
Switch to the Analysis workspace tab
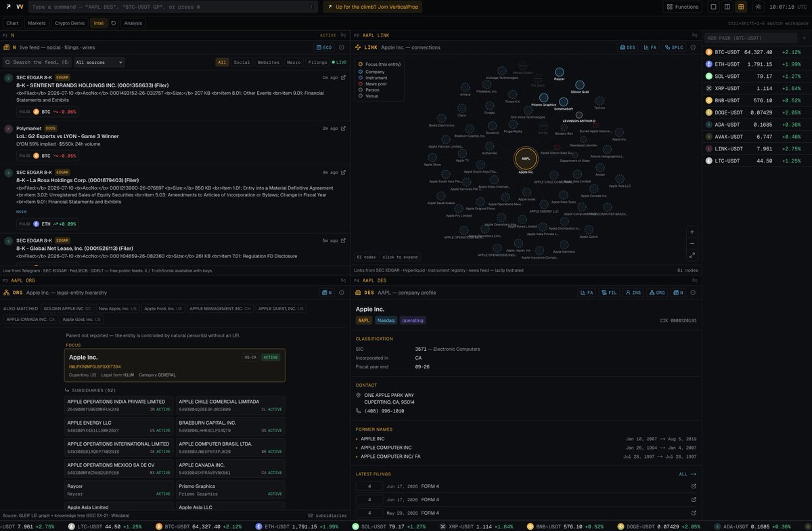133,23
